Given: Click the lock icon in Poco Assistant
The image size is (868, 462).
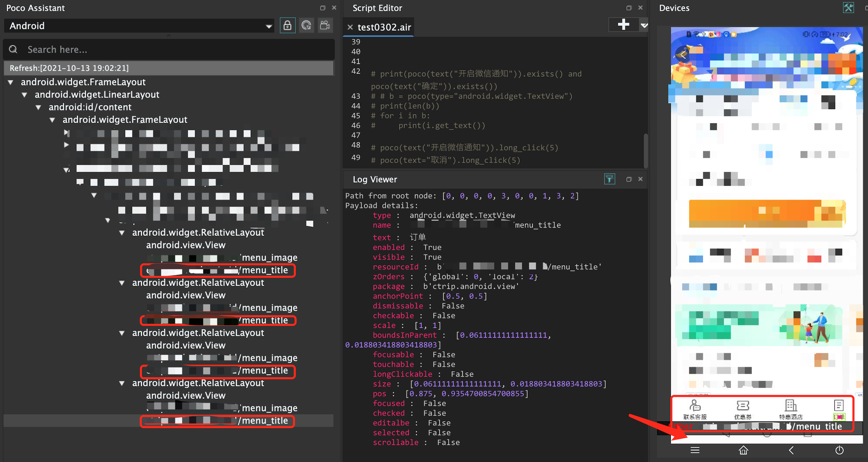Looking at the screenshot, I should click(x=287, y=26).
